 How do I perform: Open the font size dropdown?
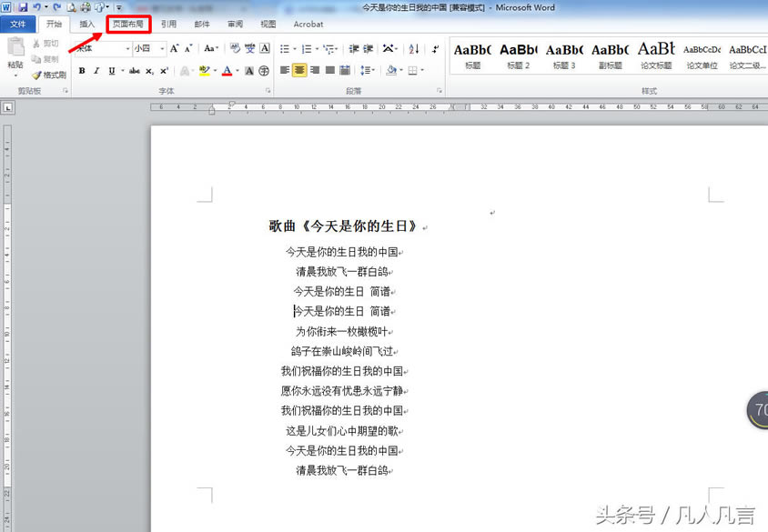[162, 49]
